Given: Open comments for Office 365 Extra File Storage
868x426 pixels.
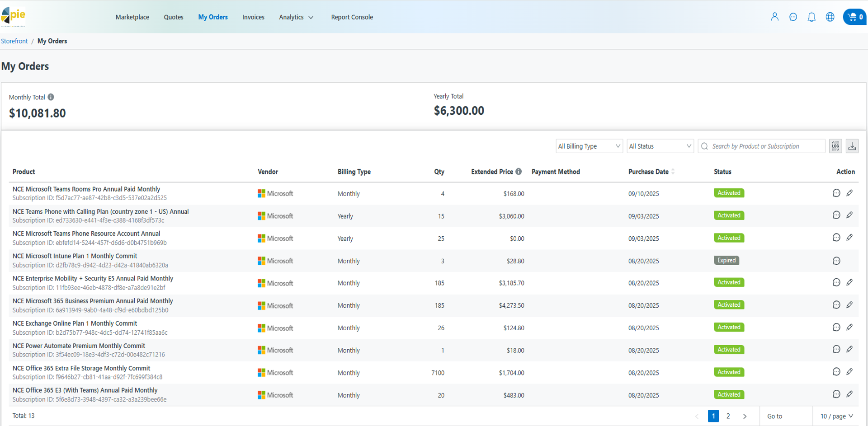Looking at the screenshot, I should tap(836, 372).
